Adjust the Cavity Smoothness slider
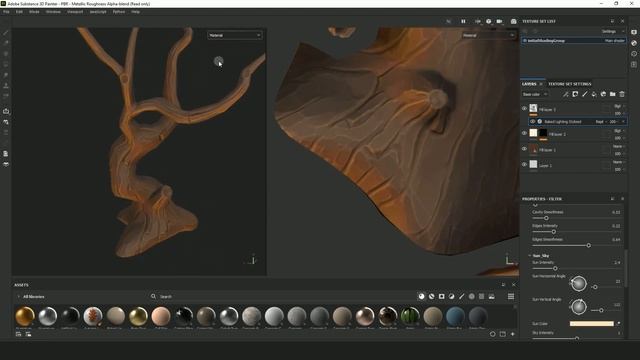 tap(546, 218)
